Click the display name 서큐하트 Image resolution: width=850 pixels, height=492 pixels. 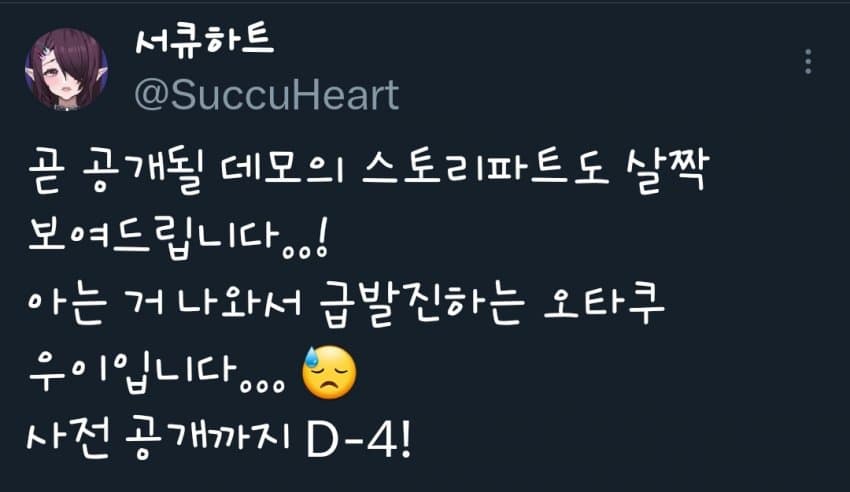204,41
